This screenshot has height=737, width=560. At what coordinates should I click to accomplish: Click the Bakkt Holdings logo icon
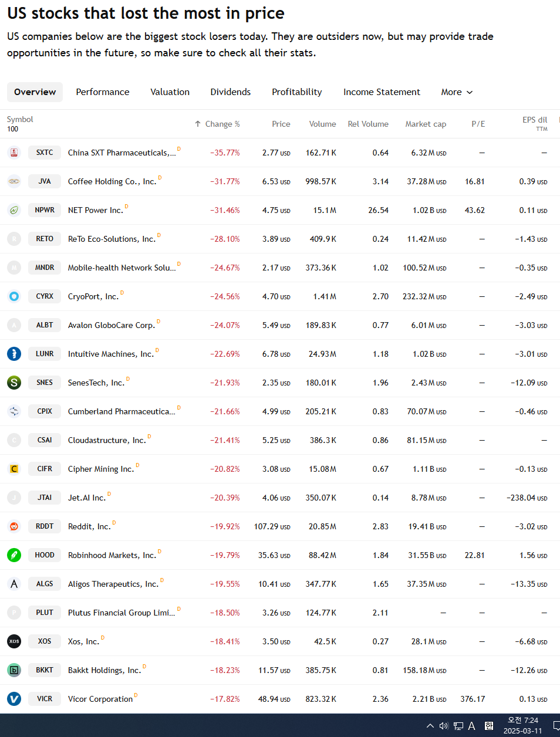(14, 670)
